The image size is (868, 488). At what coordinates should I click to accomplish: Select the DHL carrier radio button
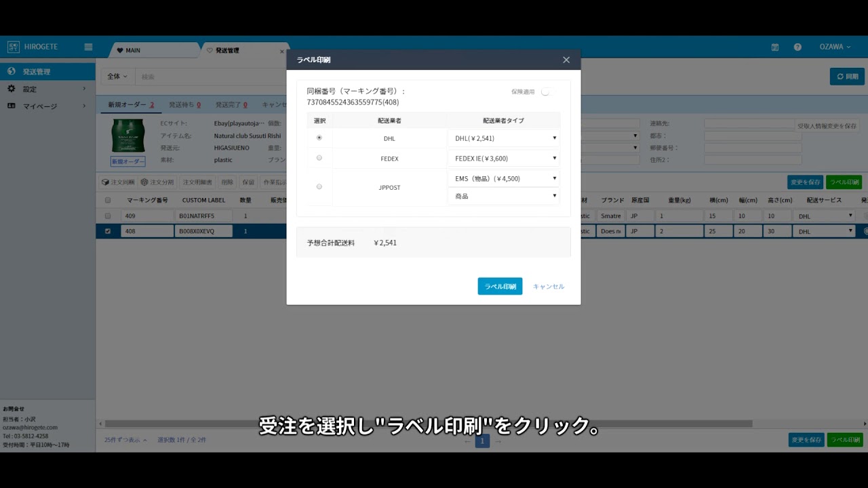point(319,138)
